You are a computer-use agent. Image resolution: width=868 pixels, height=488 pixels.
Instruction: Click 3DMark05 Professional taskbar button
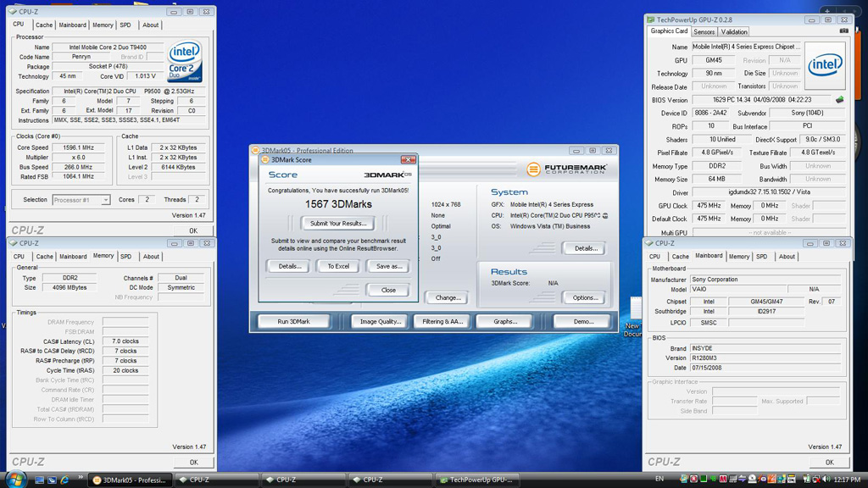click(x=130, y=480)
